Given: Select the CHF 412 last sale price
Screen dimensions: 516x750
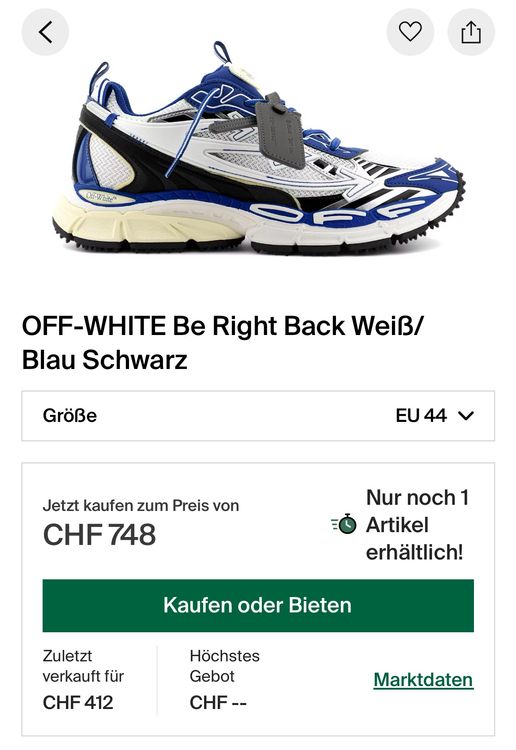Looking at the screenshot, I should coord(78,703).
